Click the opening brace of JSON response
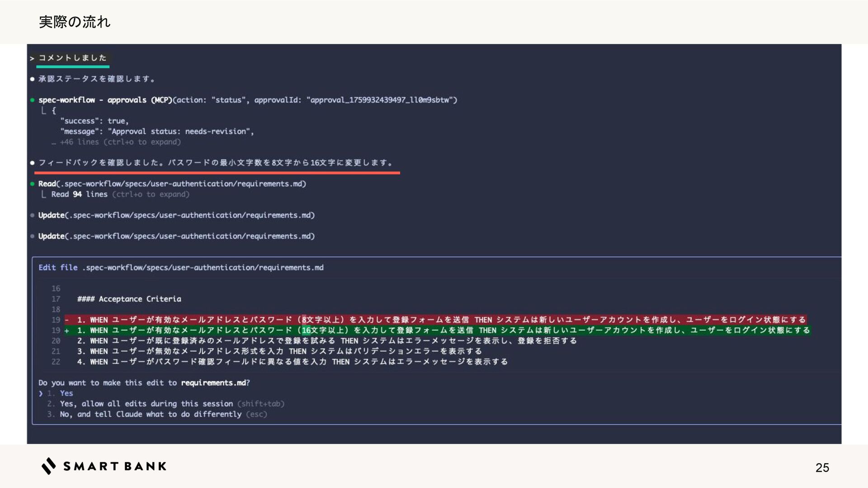The height and width of the screenshot is (488, 868). (x=54, y=111)
